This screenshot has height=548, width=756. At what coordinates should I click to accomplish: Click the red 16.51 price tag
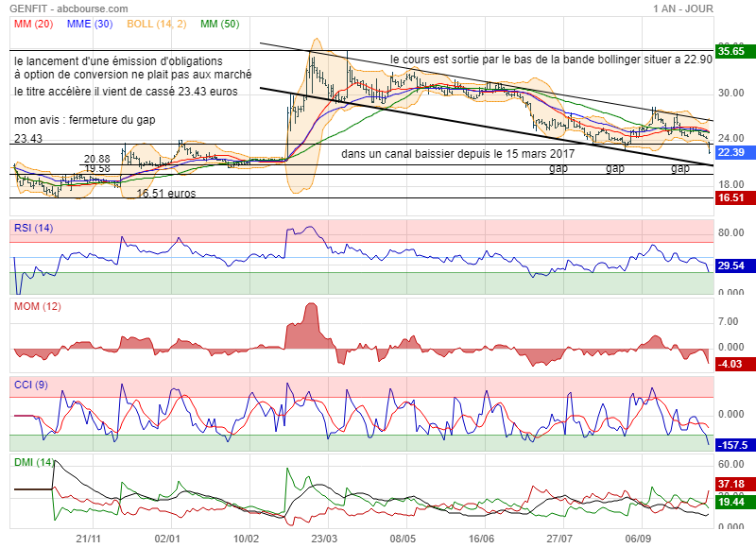click(x=735, y=197)
